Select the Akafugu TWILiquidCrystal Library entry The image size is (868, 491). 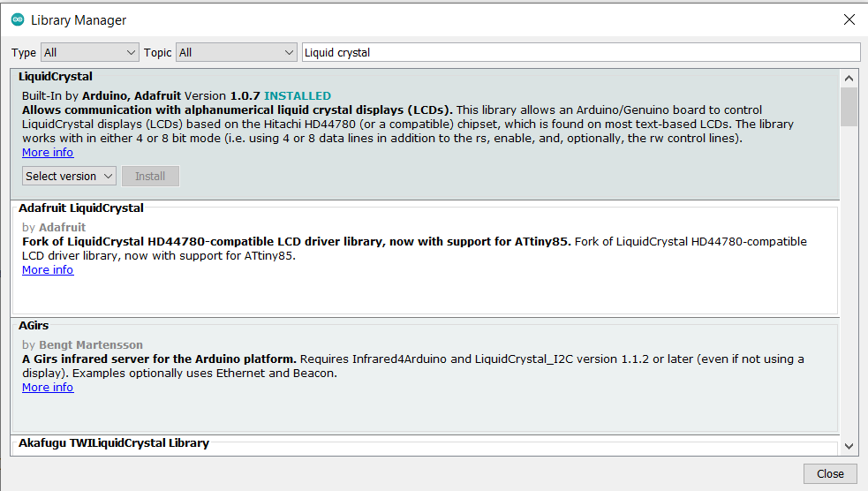coord(114,443)
